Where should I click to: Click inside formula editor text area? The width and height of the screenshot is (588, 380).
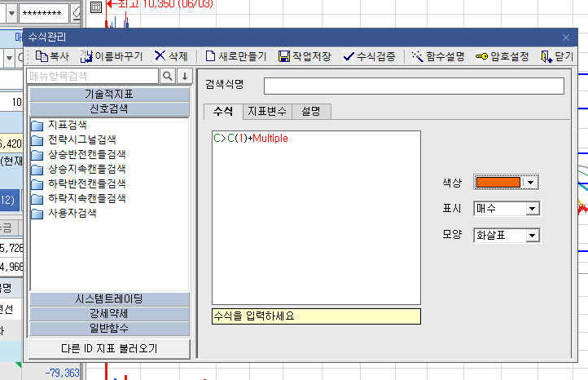[x=316, y=218]
